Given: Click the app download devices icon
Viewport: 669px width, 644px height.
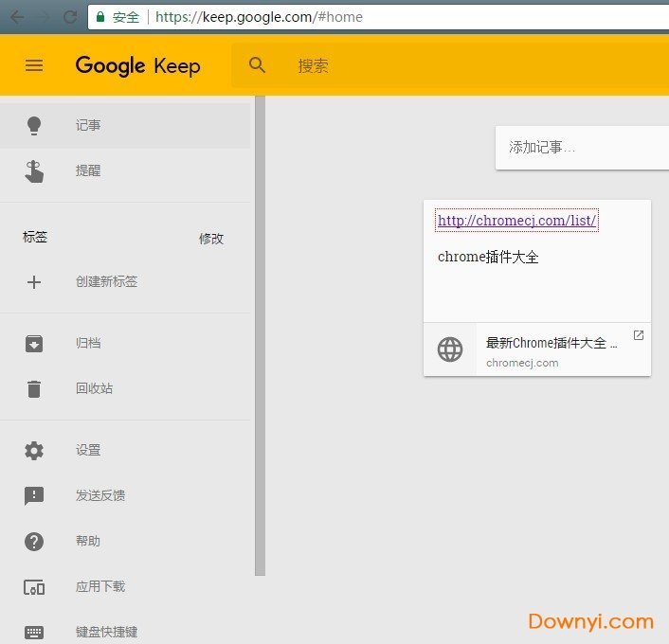Looking at the screenshot, I should 34,587.
